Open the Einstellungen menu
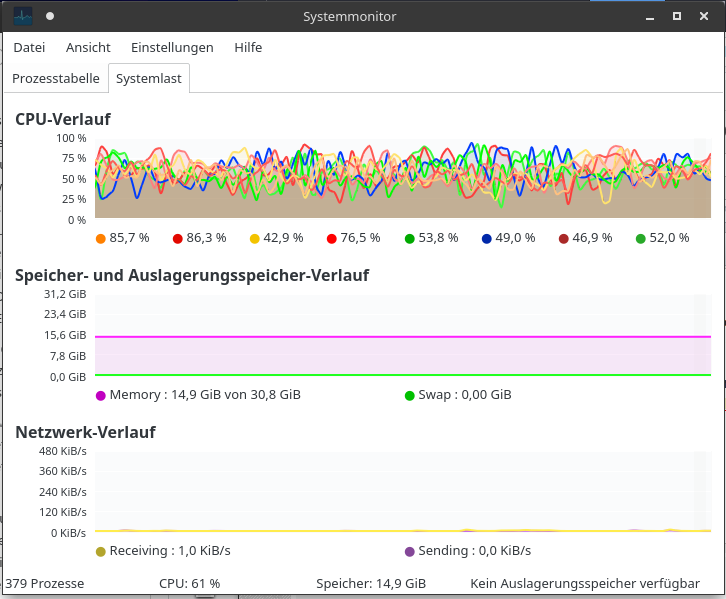The height and width of the screenshot is (599, 726). [x=172, y=47]
